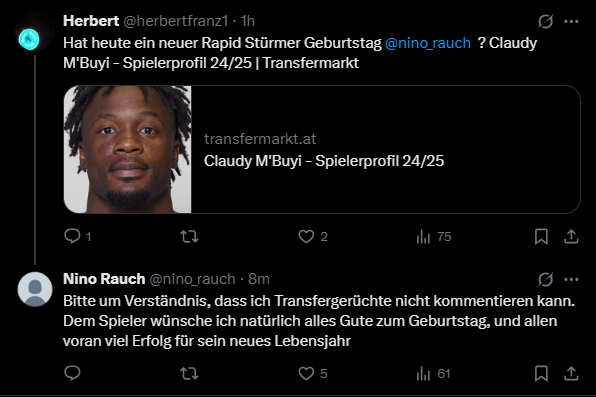Open Grok icon on Nino Rauch's reply

pos(545,279)
